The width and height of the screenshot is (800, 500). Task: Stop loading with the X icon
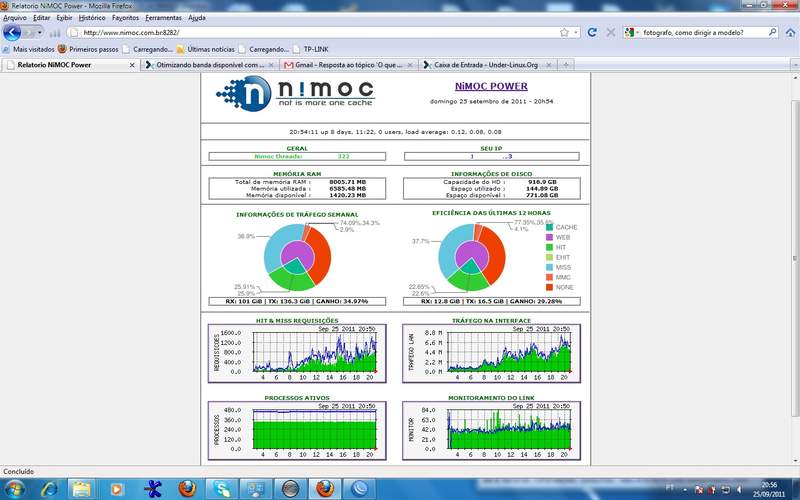click(x=610, y=33)
